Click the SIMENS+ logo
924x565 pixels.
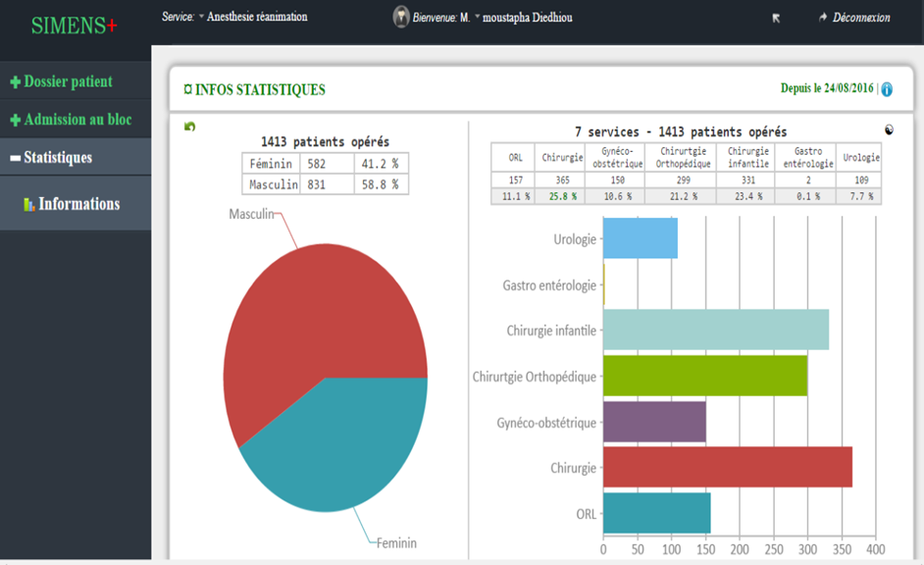tap(74, 26)
